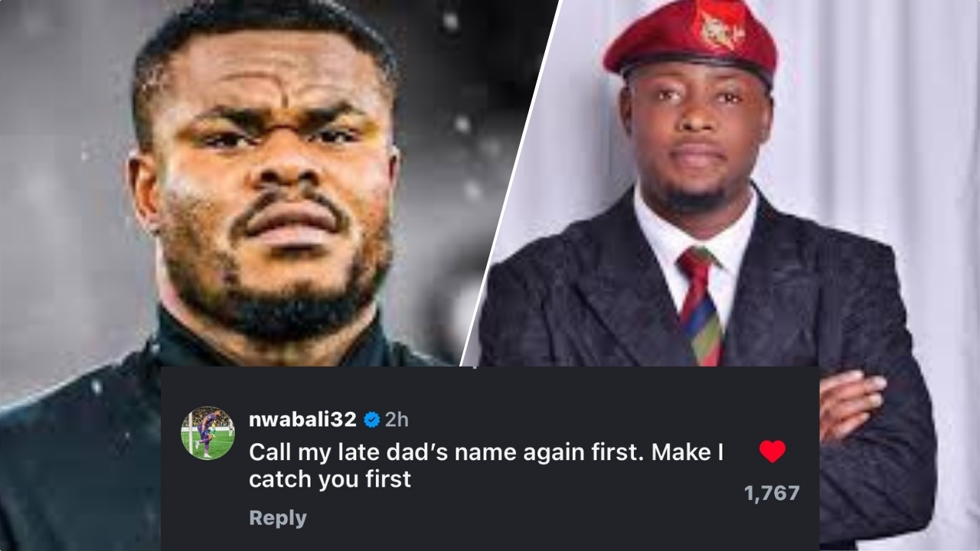The width and height of the screenshot is (980, 551).
Task: Select the "Call my late dad's name" comment text
Action: [x=486, y=452]
